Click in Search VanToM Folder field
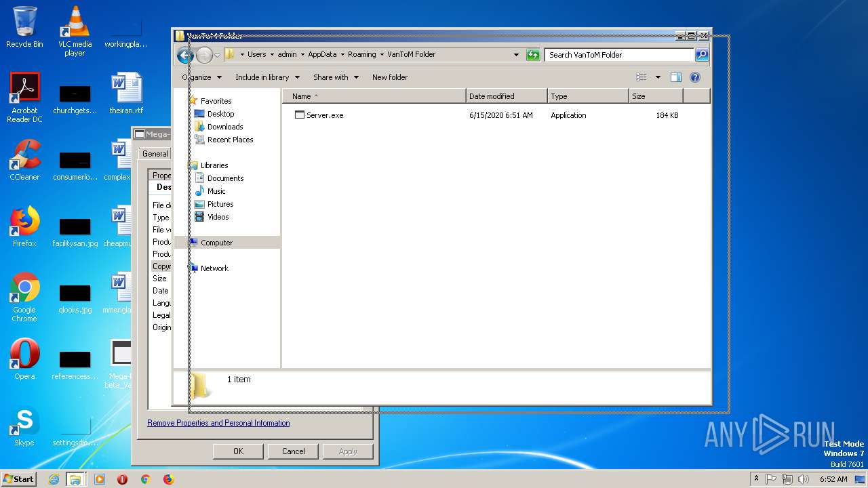 point(619,55)
